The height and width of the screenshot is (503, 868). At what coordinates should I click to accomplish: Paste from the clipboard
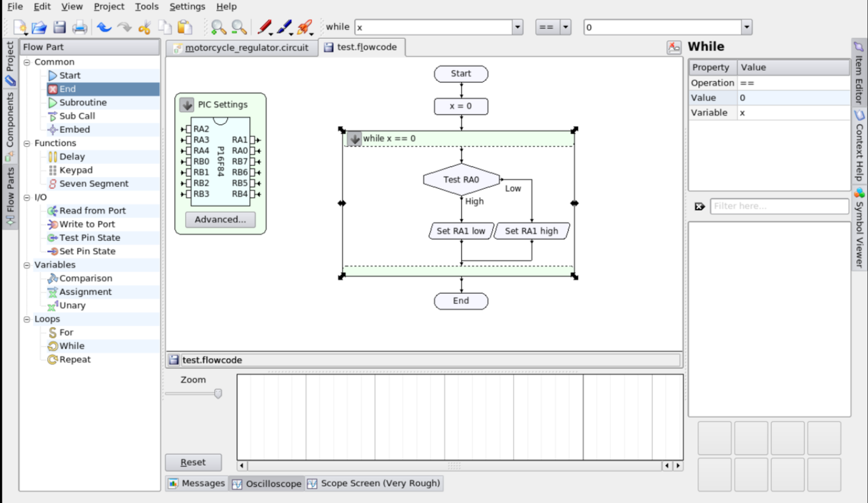pos(185,27)
